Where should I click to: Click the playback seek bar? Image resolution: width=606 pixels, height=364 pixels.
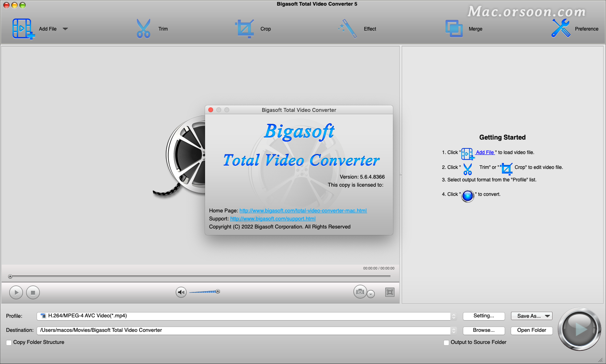click(x=200, y=276)
